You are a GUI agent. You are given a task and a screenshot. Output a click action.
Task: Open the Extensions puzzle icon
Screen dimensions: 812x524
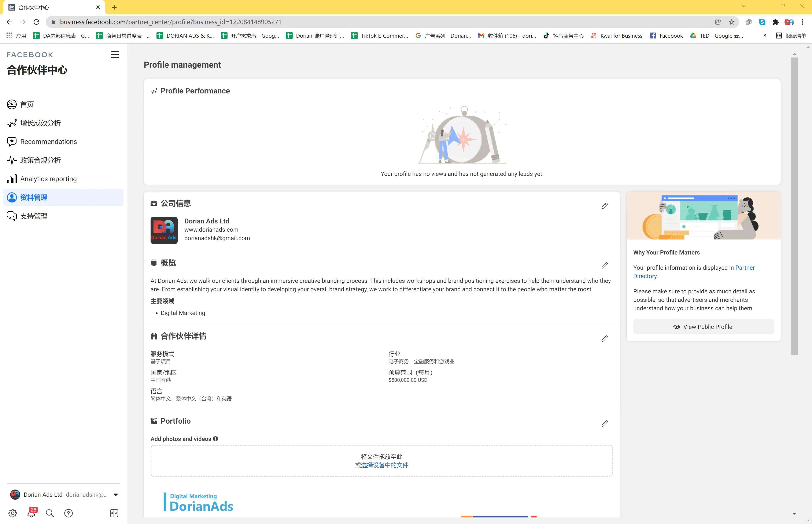pos(776,22)
